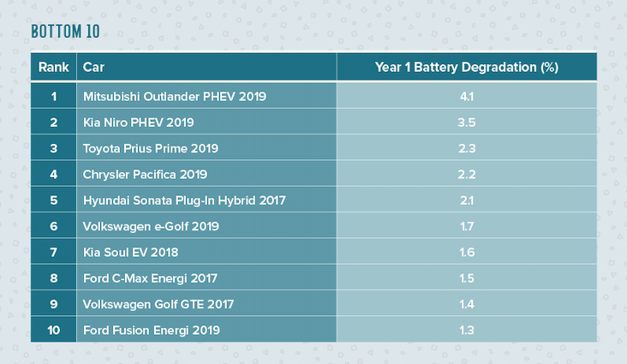Select degradation value 2.2
Screen dimensions: 627x364
pos(467,175)
